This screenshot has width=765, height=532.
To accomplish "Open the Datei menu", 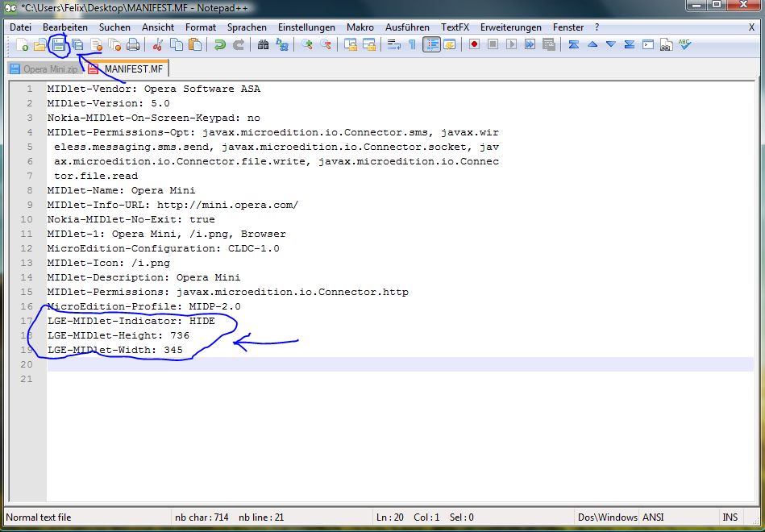I will coord(20,27).
